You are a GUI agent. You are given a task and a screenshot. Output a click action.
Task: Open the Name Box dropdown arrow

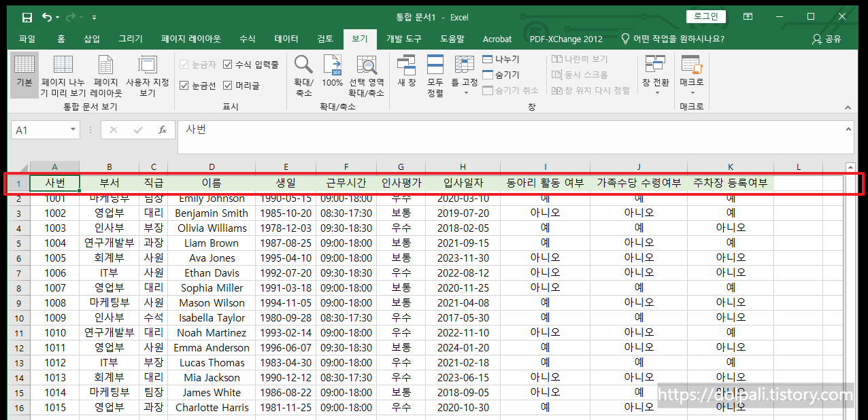click(73, 130)
